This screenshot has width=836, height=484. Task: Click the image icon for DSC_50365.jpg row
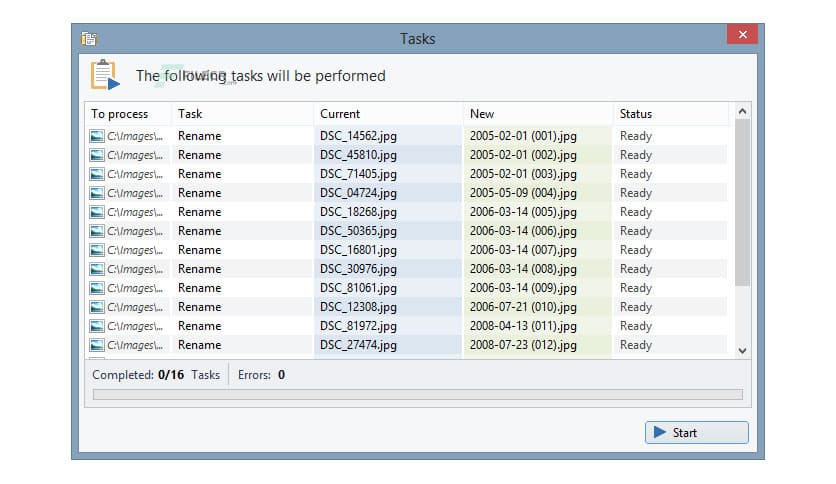point(97,231)
